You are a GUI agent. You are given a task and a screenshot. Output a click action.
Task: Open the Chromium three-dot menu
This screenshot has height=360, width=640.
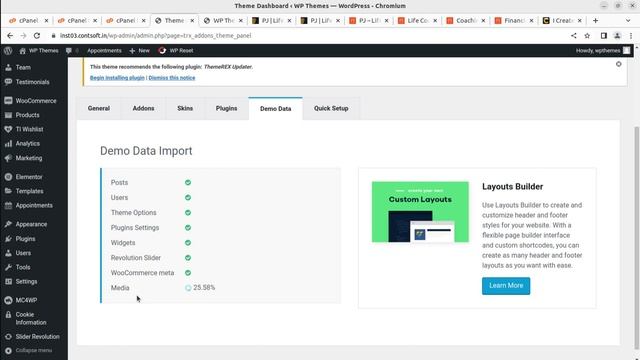(631, 36)
